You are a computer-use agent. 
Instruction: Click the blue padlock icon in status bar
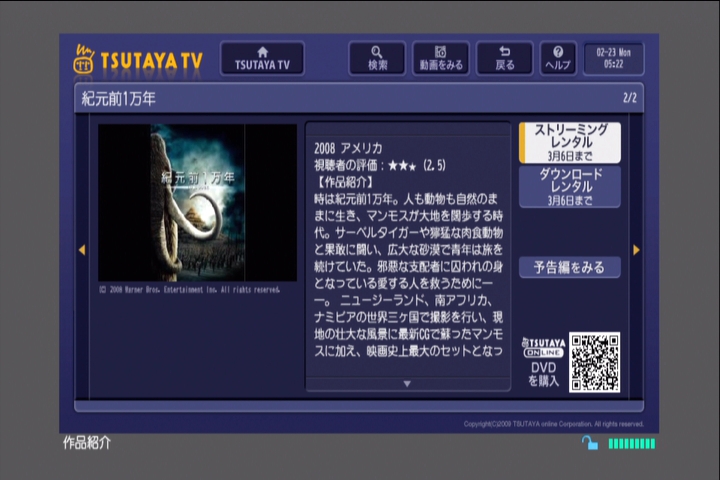[590, 443]
